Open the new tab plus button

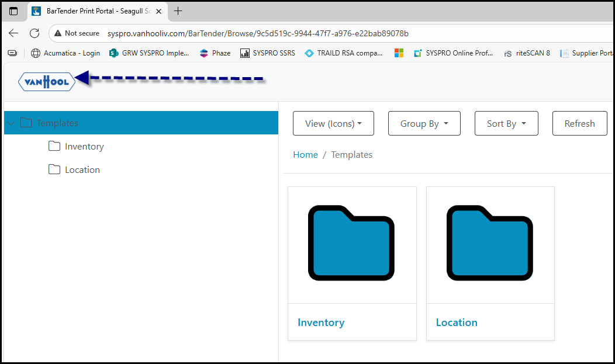(x=178, y=11)
